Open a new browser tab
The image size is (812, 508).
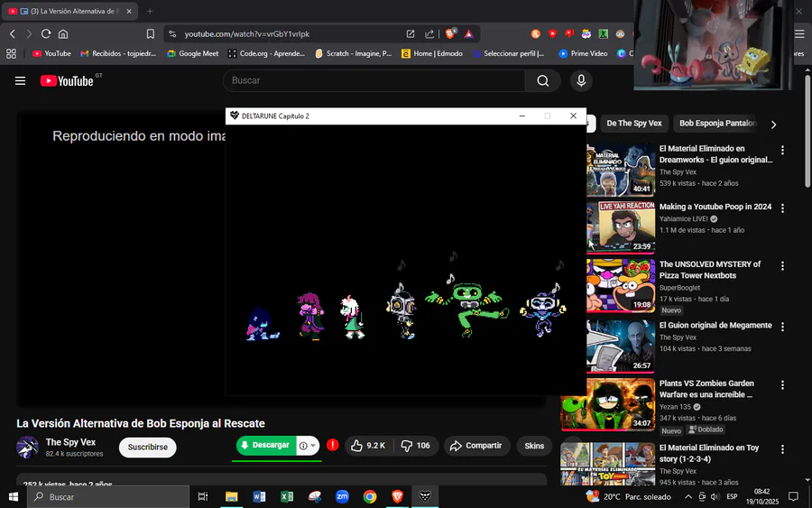coord(150,12)
